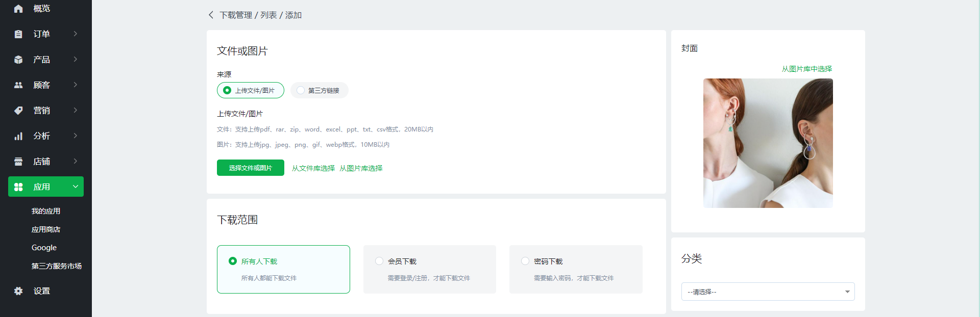Open Google submenu item
This screenshot has height=317, width=980.
coord(44,248)
